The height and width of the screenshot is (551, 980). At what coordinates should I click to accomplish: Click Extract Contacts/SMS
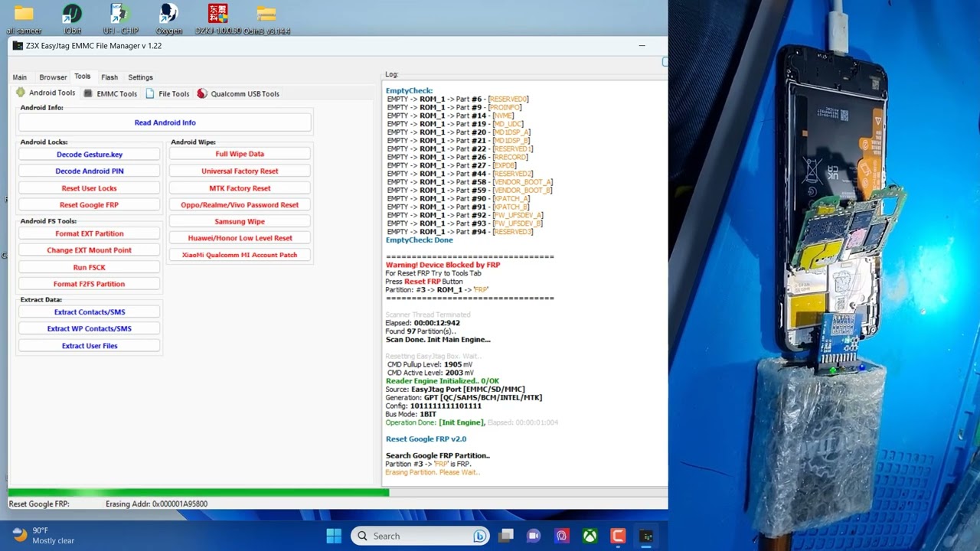coord(90,312)
